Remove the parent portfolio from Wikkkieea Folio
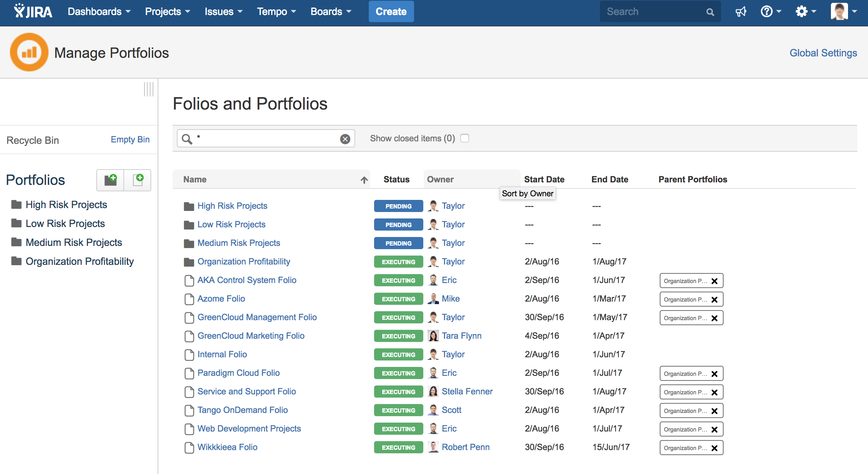The image size is (868, 474). click(x=714, y=448)
